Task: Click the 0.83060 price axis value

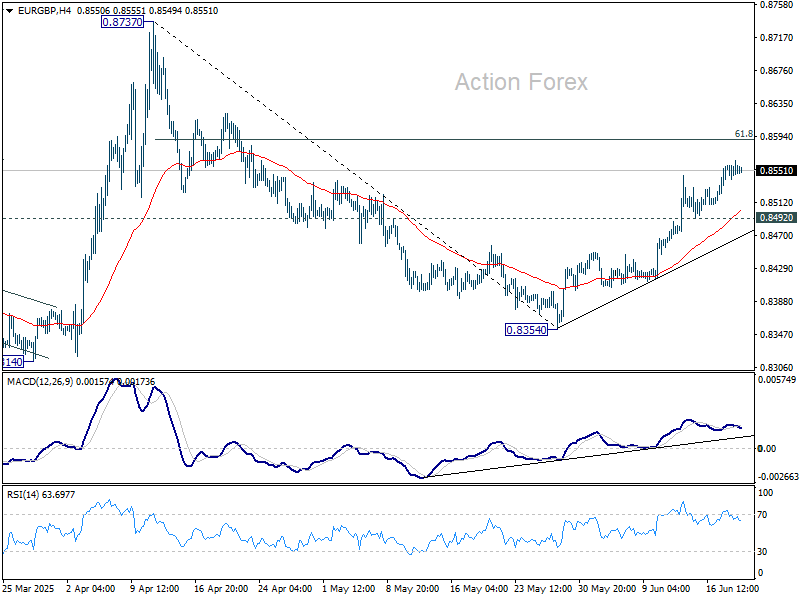Action: [x=777, y=367]
